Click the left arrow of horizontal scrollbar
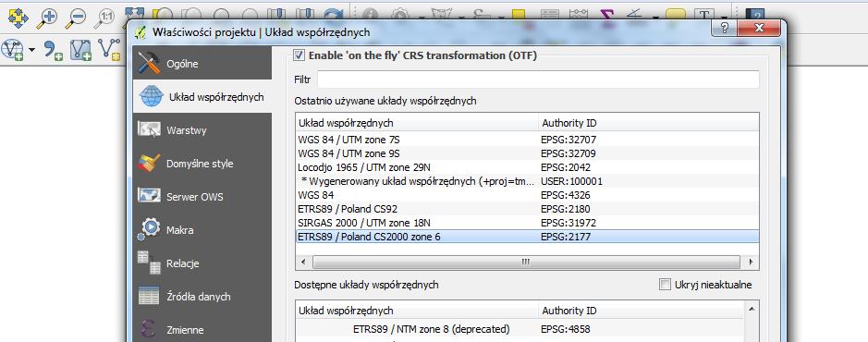Image resolution: width=868 pixels, height=342 pixels. [x=303, y=262]
